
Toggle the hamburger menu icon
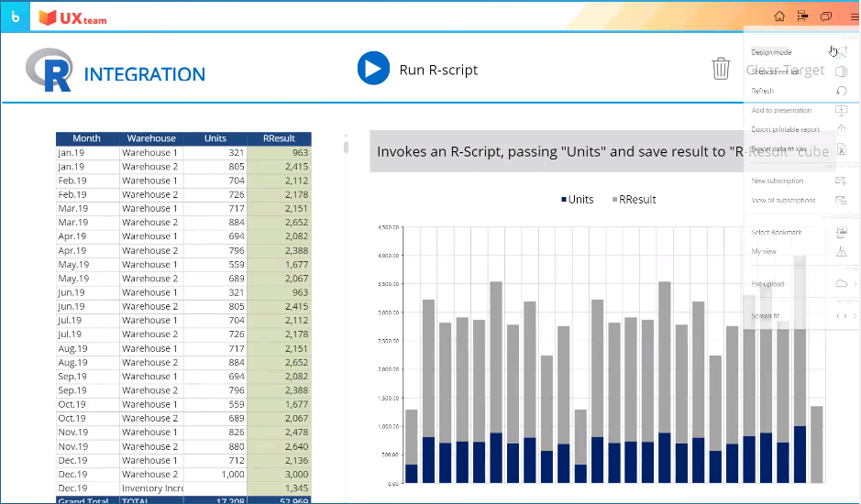coord(855,16)
